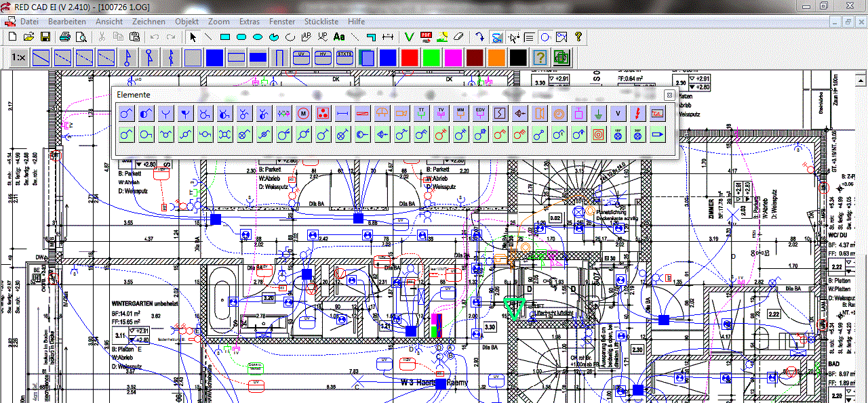Insert the red concentric circles symbol
The image size is (868, 403).
598,135
